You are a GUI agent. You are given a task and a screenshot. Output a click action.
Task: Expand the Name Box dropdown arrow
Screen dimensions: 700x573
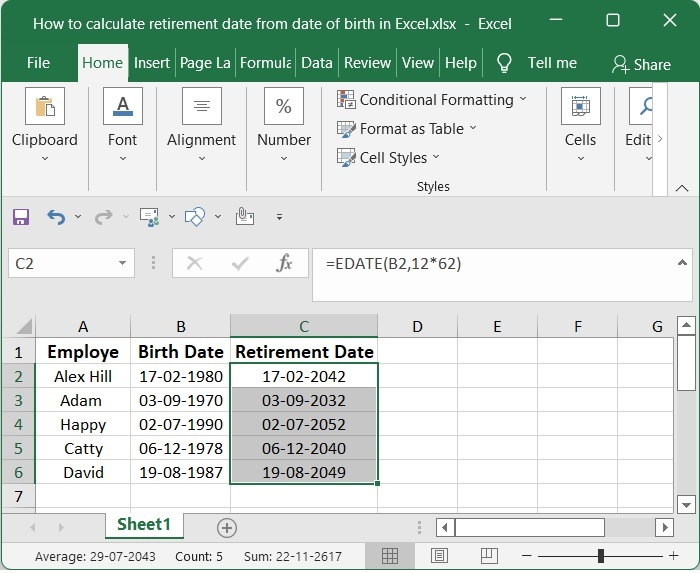tap(122, 264)
